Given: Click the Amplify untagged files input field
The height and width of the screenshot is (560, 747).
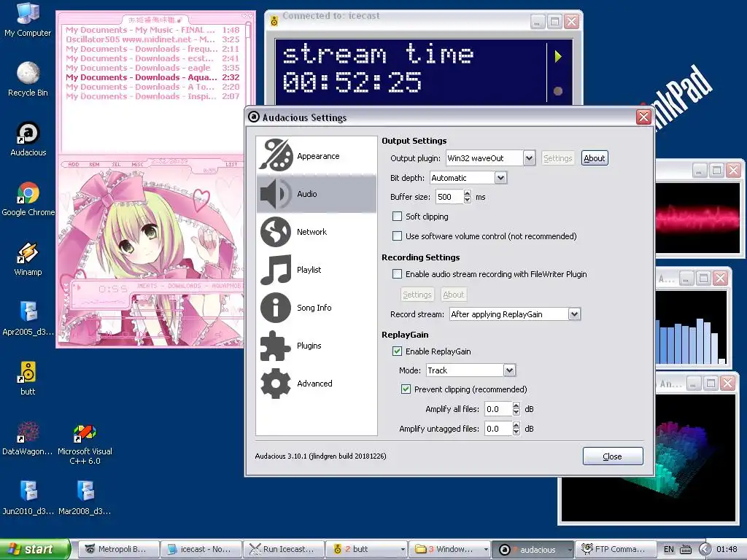Looking at the screenshot, I should pos(498,429).
